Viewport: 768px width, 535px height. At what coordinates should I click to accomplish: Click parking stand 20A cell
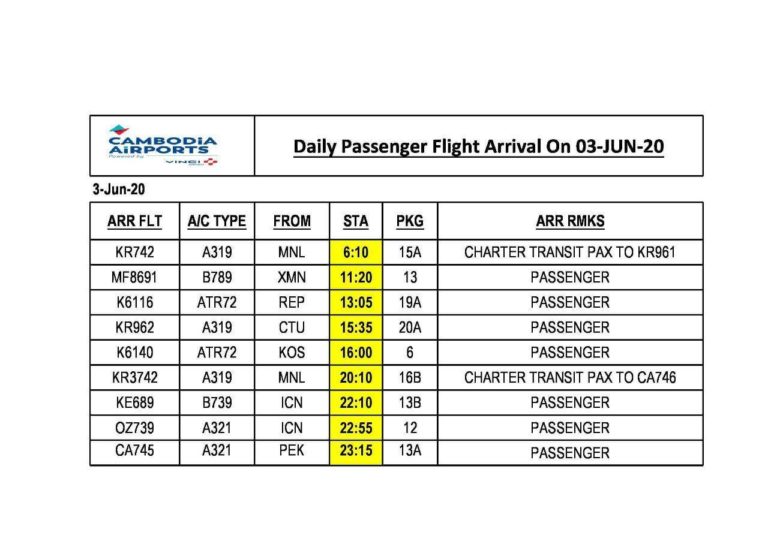(x=410, y=327)
